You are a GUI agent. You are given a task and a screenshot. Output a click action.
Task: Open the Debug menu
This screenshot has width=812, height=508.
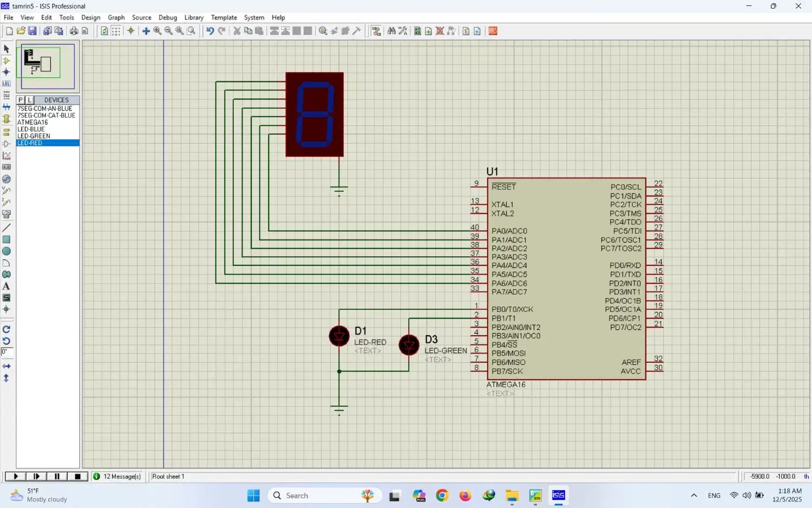click(167, 17)
